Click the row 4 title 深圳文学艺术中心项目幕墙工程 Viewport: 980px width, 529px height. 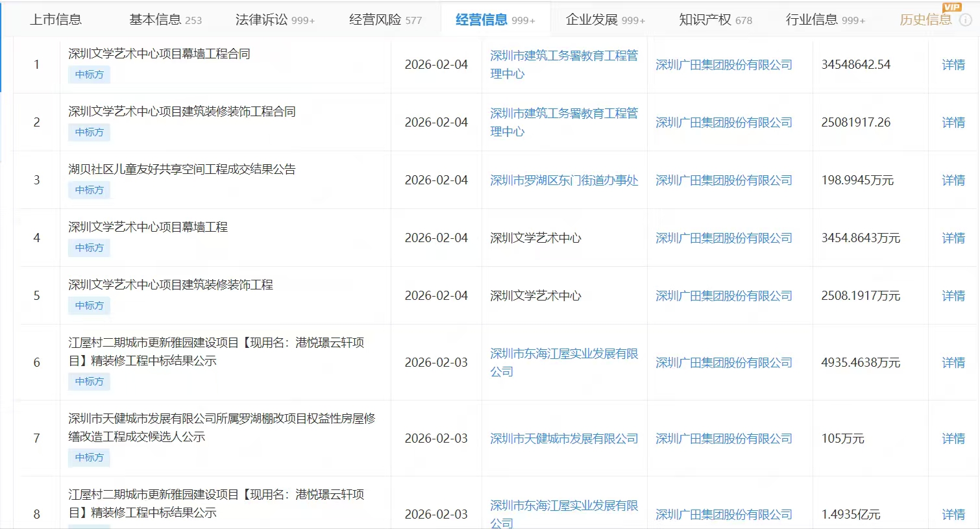[148, 227]
